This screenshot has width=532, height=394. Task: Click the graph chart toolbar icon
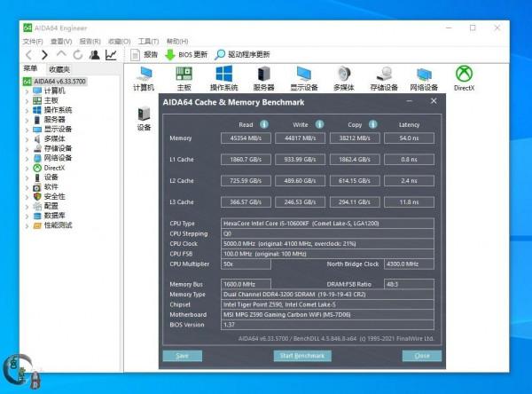point(111,54)
